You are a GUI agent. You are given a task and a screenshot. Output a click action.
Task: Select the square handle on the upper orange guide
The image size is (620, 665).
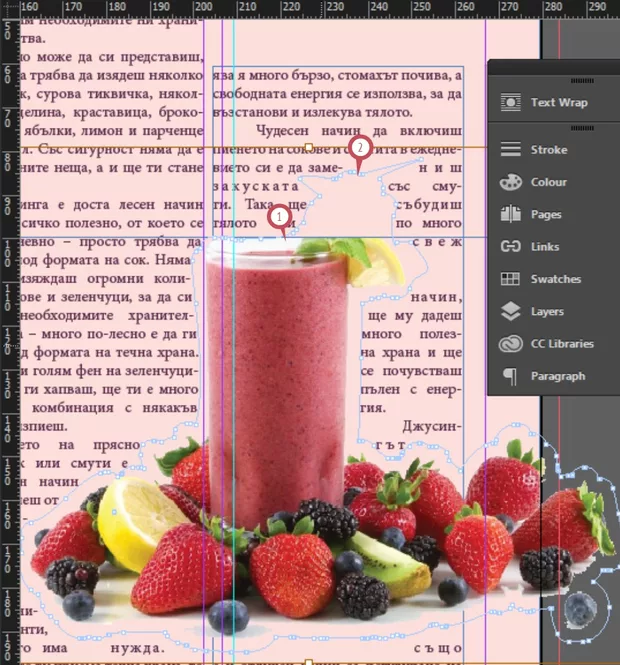309,147
